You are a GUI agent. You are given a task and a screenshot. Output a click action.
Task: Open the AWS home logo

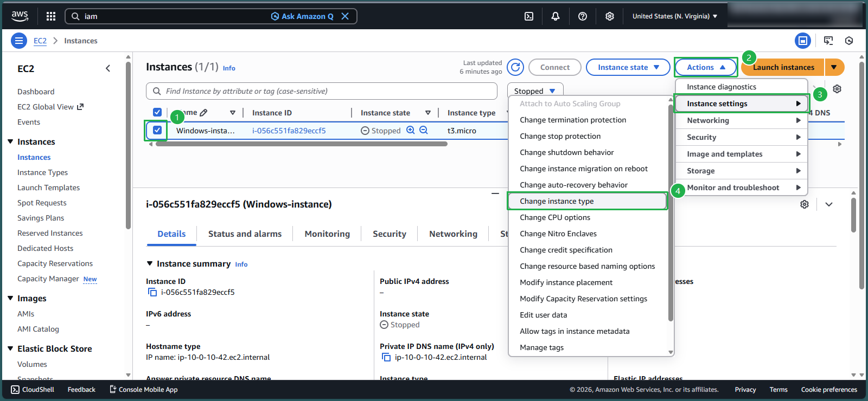tap(20, 16)
